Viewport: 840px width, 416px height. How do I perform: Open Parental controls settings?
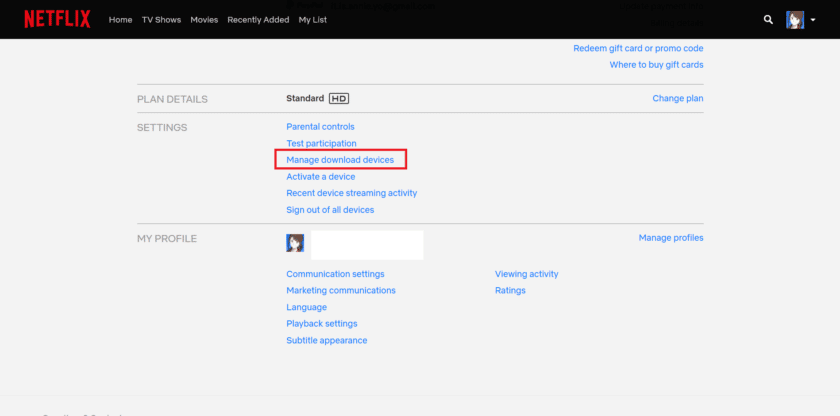click(320, 127)
